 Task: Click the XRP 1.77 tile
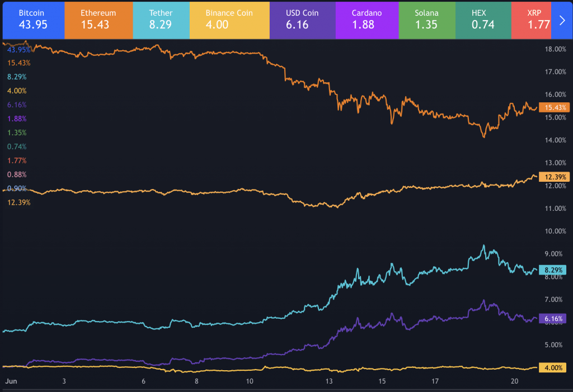tap(530, 20)
